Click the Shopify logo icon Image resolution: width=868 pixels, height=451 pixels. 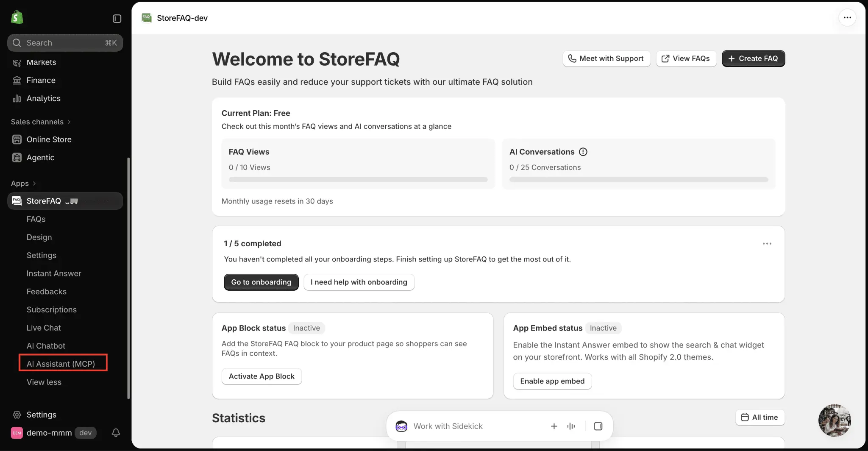pyautogui.click(x=17, y=17)
